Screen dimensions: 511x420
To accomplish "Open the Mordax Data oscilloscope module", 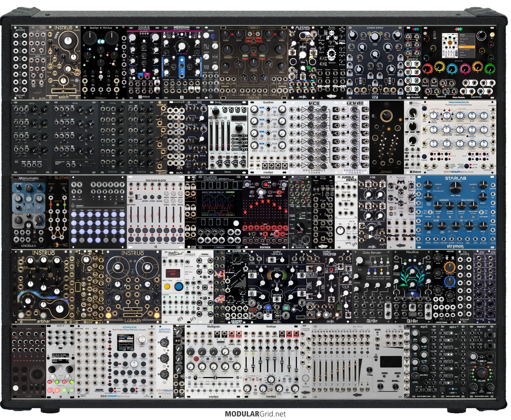I will click(219, 212).
